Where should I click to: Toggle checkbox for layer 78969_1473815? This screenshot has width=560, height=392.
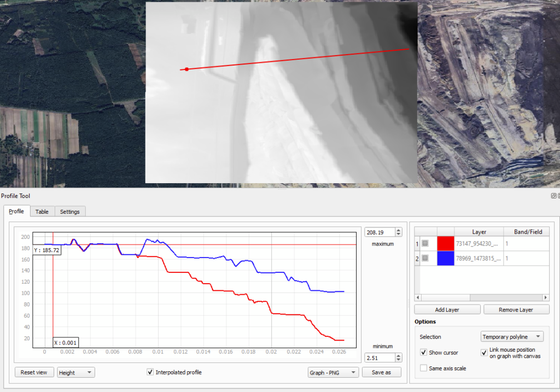(x=425, y=258)
